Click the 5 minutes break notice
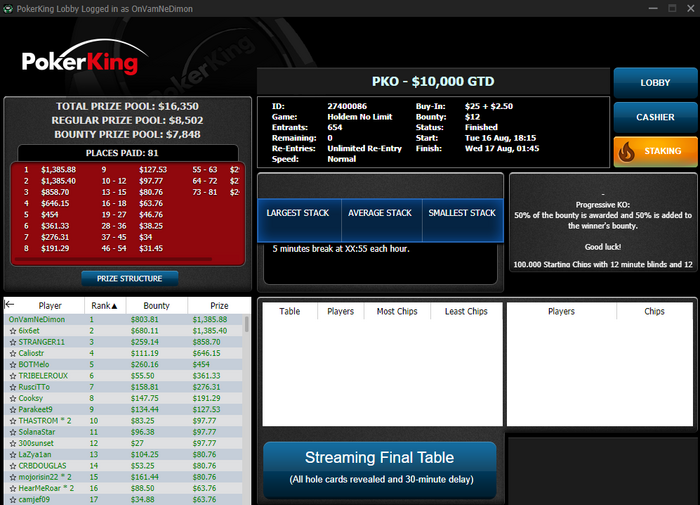 point(341,249)
